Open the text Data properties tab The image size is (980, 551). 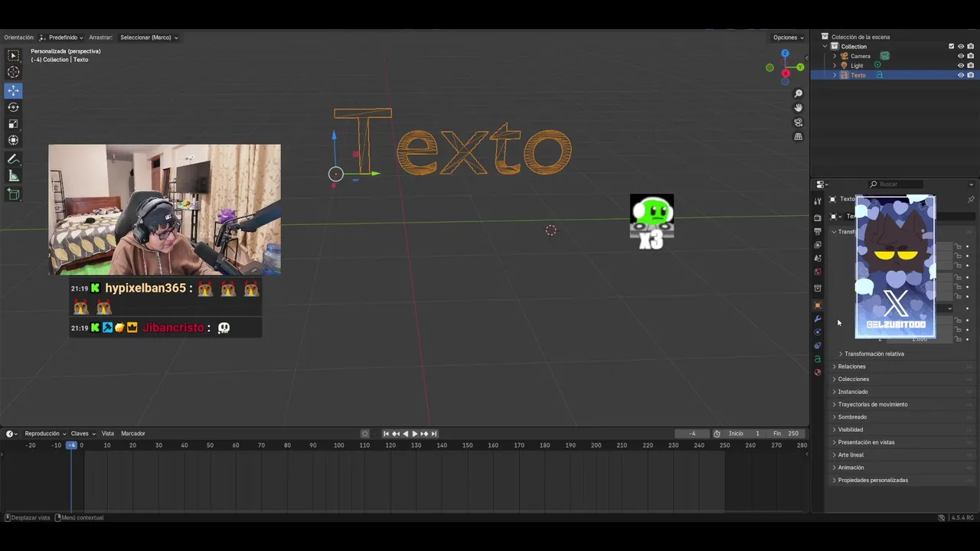coord(818,359)
